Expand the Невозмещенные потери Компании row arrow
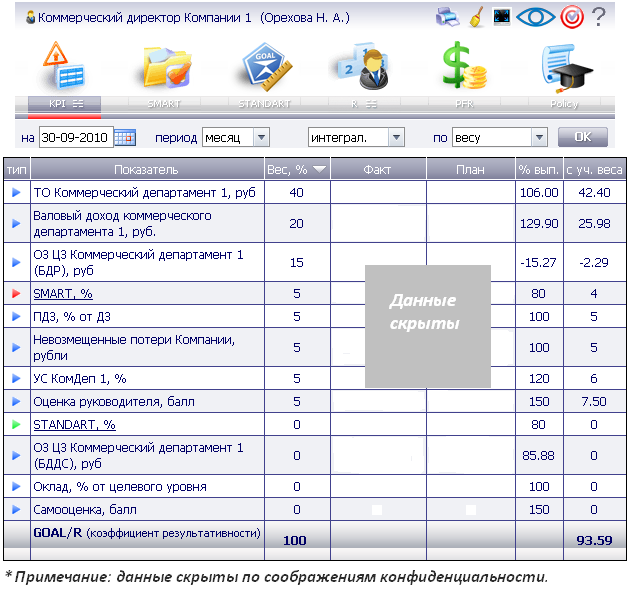The height and width of the screenshot is (593, 629). (16, 347)
